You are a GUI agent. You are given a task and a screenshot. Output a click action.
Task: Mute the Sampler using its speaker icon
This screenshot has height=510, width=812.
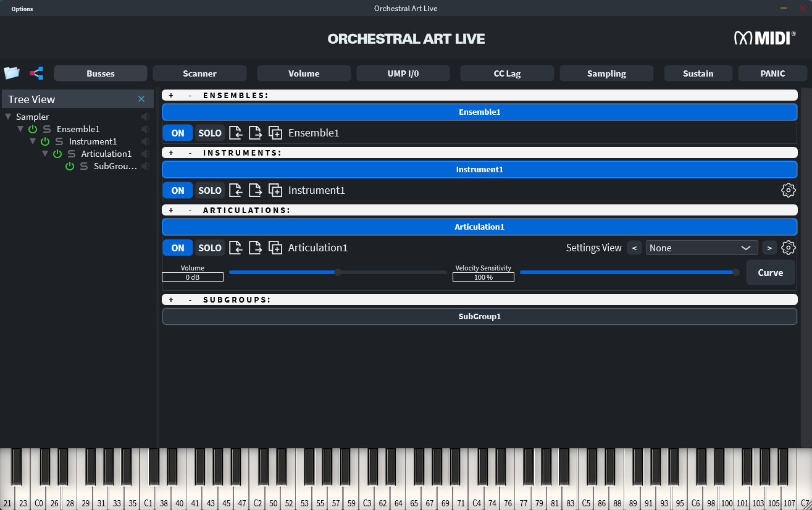145,116
